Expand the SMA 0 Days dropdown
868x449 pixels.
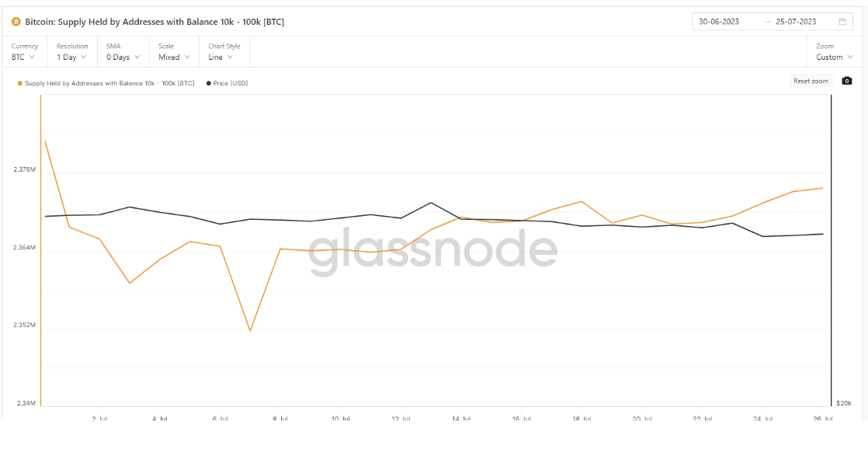123,52
